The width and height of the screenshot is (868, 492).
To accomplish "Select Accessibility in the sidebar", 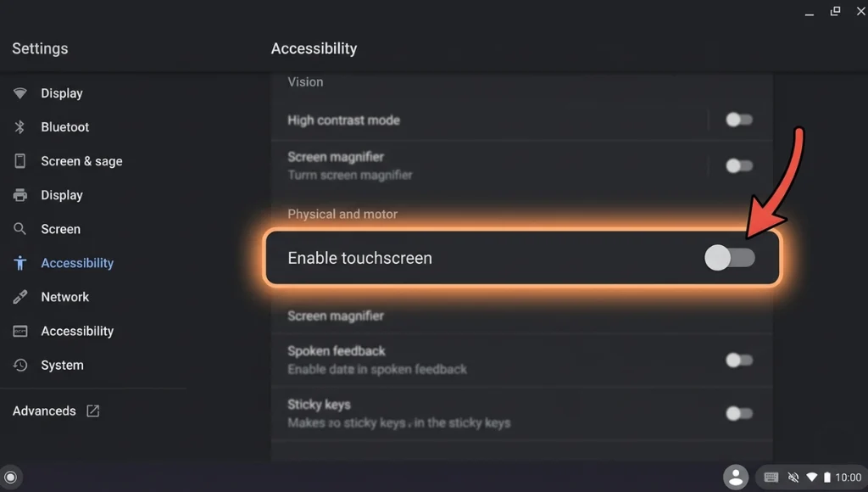I will point(77,262).
